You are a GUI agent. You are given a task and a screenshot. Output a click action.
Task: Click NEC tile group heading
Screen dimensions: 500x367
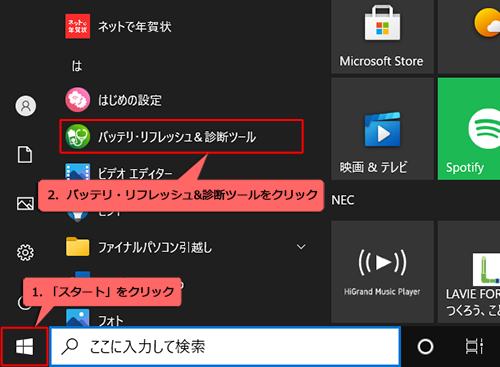coord(343,200)
